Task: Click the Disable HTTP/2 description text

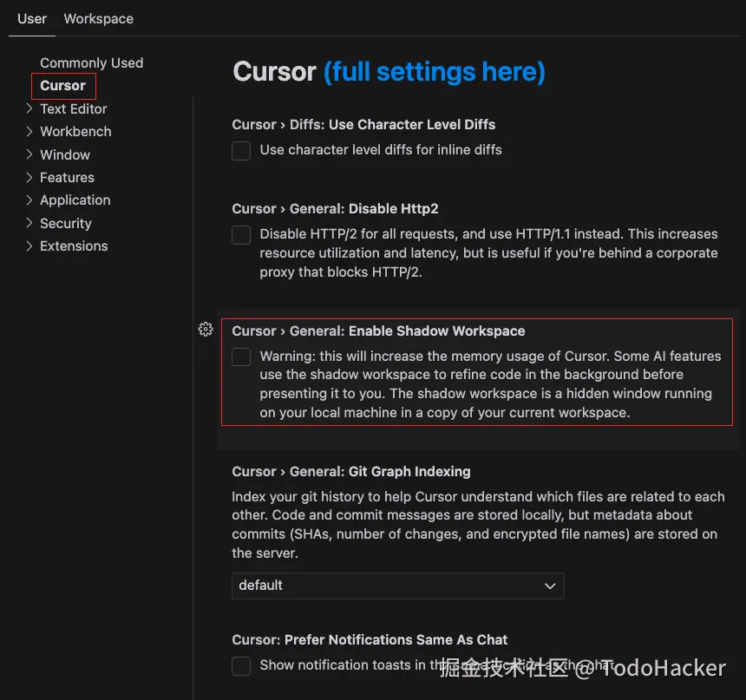Action: tap(488, 253)
